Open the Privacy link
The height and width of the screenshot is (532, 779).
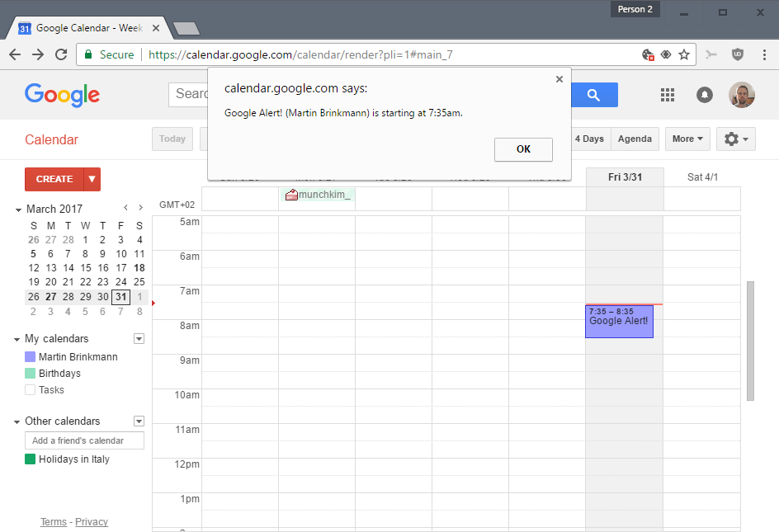pos(92,521)
